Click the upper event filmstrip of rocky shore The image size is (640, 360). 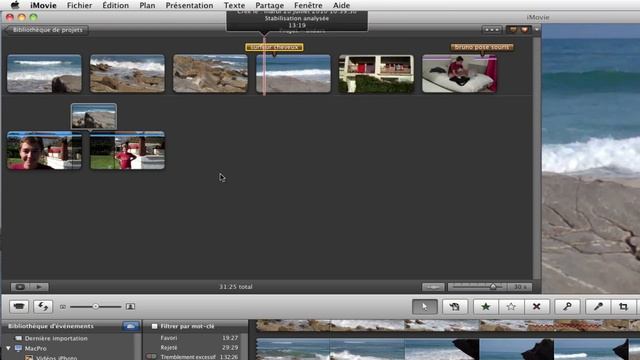[x=448, y=325]
